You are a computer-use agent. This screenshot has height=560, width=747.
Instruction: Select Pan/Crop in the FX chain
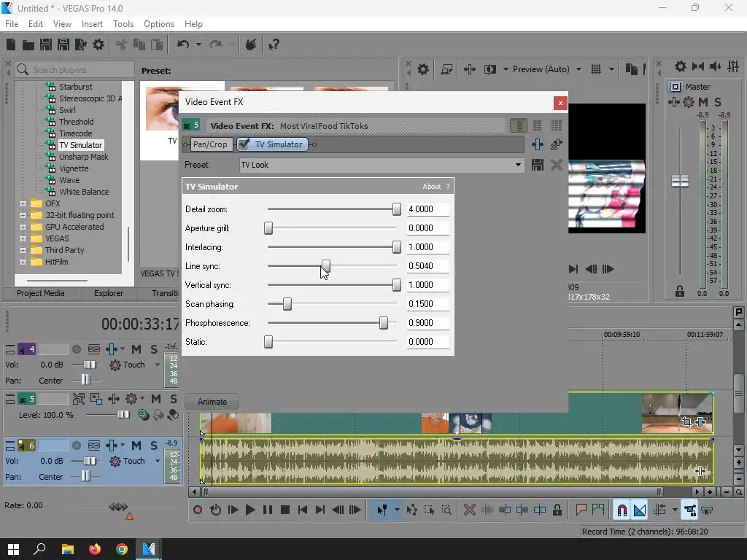210,144
